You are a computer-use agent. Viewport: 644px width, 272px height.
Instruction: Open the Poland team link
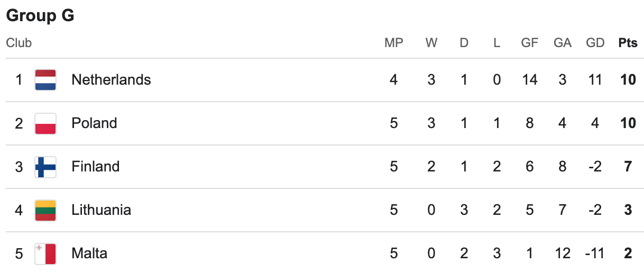pos(94,123)
